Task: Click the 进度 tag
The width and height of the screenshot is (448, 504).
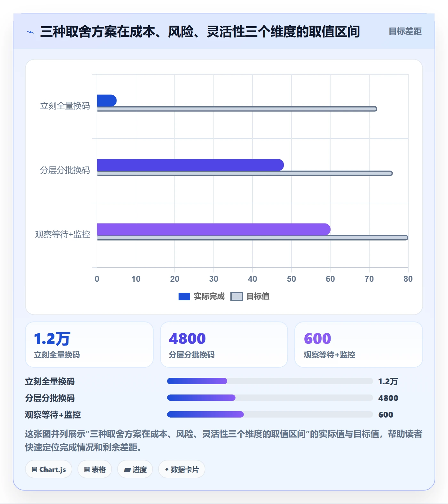Action: click(x=135, y=469)
